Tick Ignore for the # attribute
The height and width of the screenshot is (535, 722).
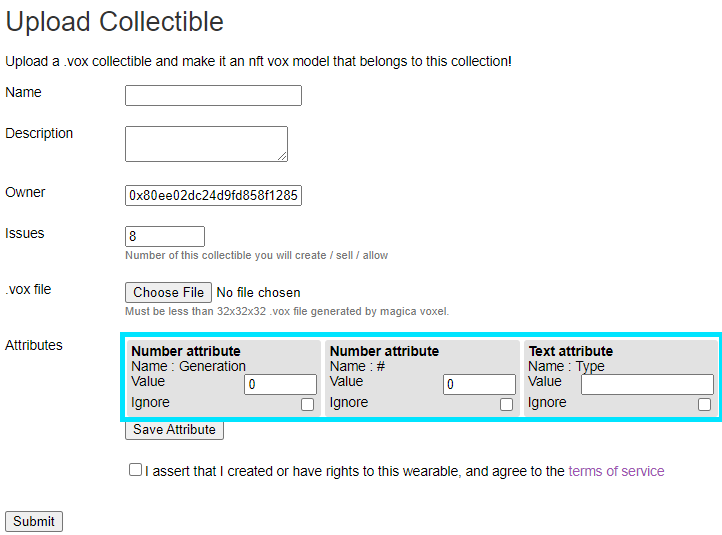pos(507,405)
